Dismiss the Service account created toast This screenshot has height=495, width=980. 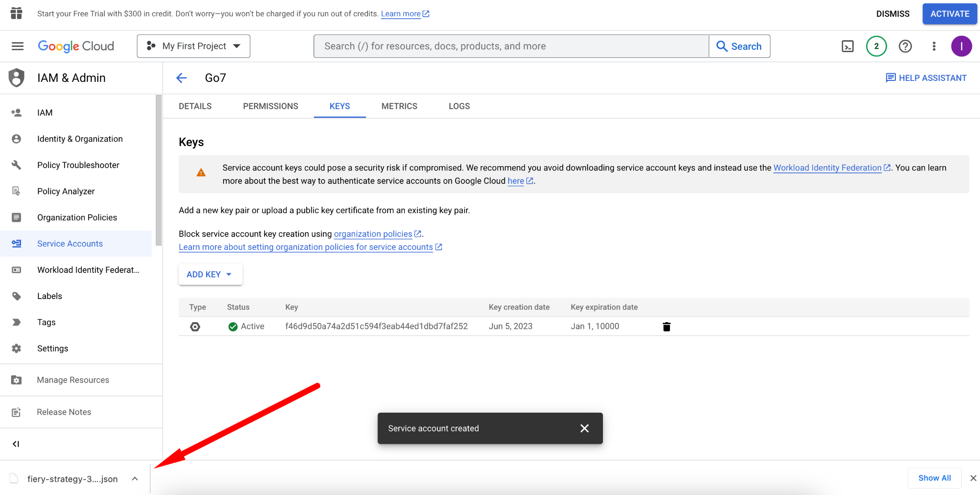pos(584,428)
